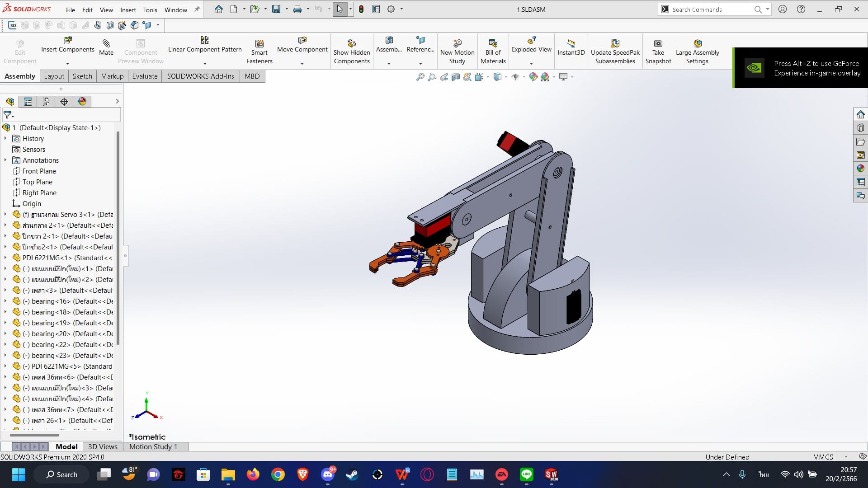Toggle the hide/show items eye icon
This screenshot has height=488, width=868.
515,77
